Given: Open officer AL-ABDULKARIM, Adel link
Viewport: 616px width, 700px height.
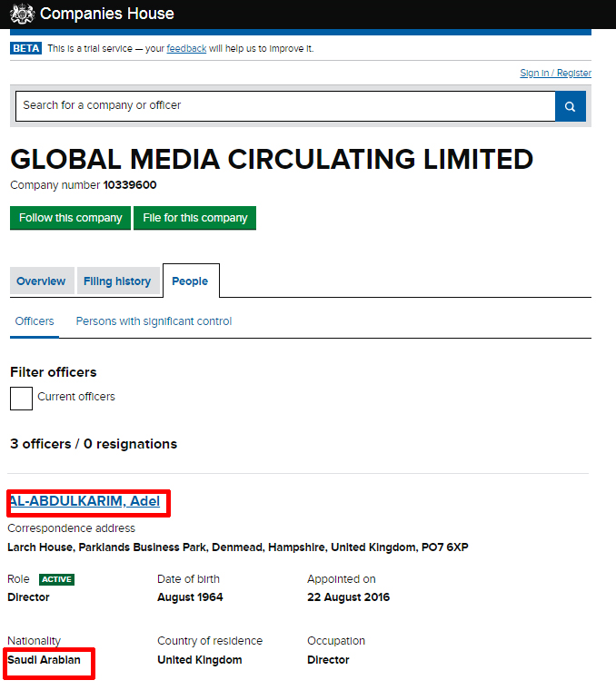Looking at the screenshot, I should coord(84,501).
